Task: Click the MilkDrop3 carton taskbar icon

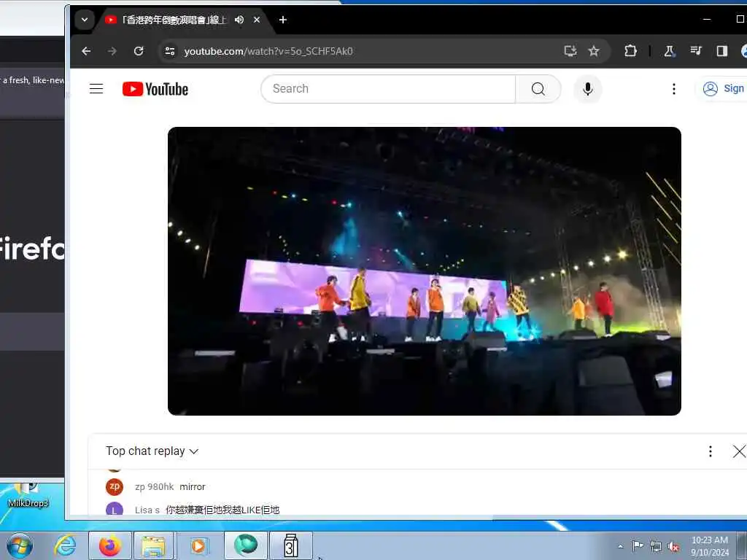Action: (x=291, y=545)
